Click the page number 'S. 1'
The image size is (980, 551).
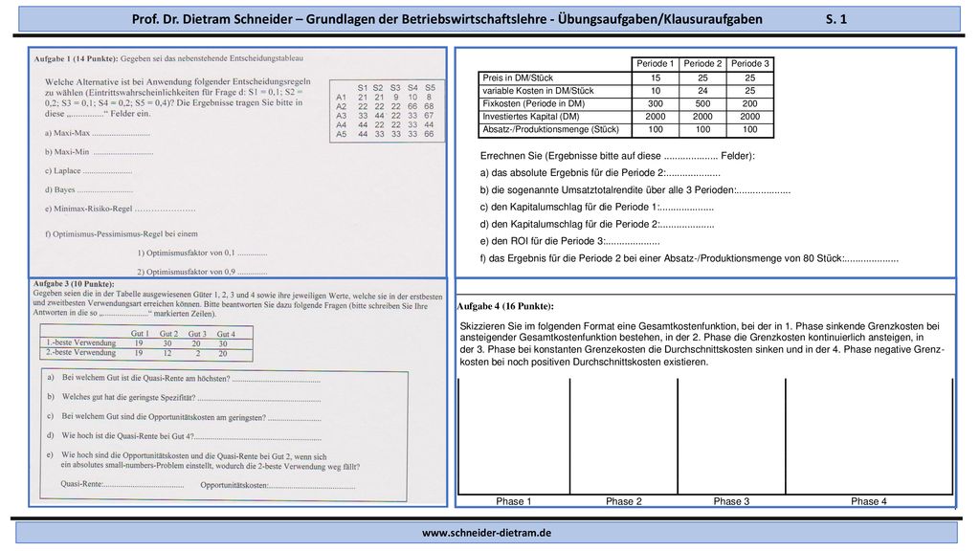pos(835,19)
